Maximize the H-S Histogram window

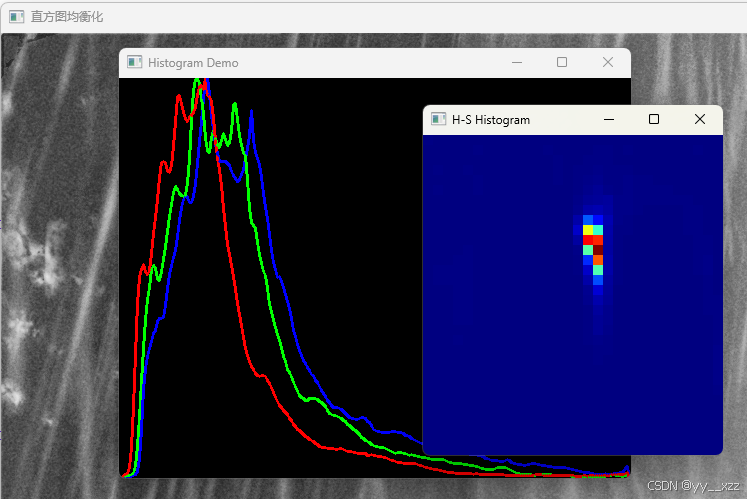coord(654,119)
